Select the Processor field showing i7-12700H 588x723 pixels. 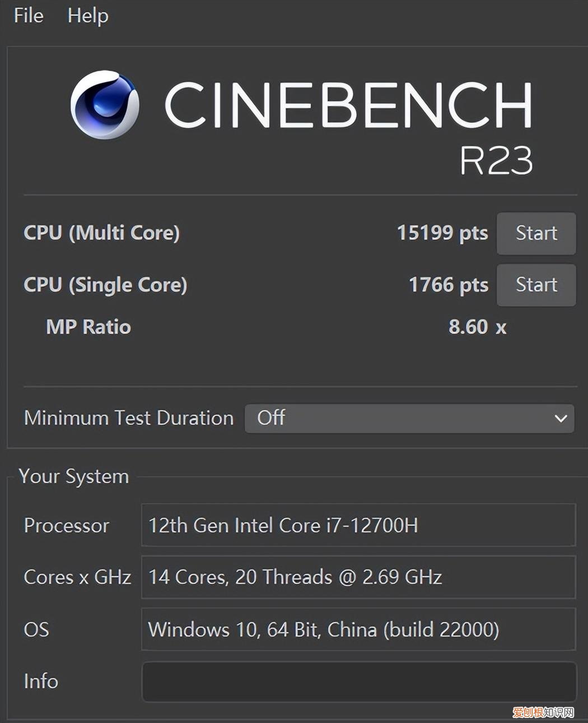click(358, 525)
